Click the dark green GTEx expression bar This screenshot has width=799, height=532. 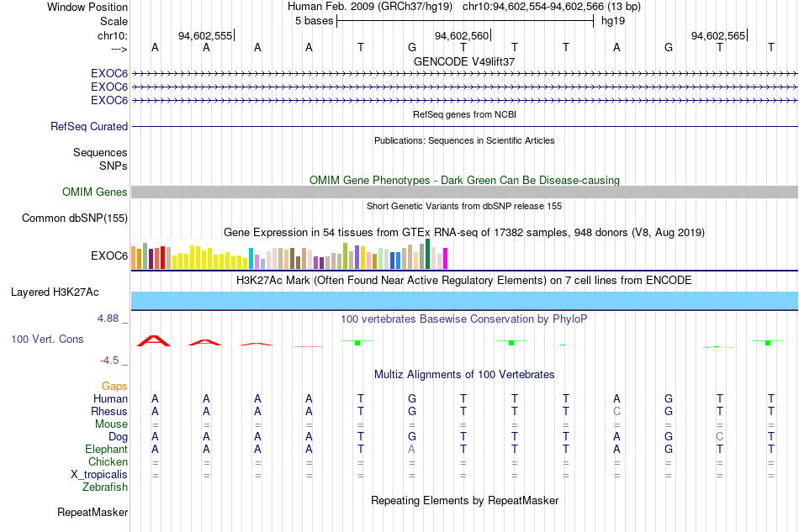427,254
